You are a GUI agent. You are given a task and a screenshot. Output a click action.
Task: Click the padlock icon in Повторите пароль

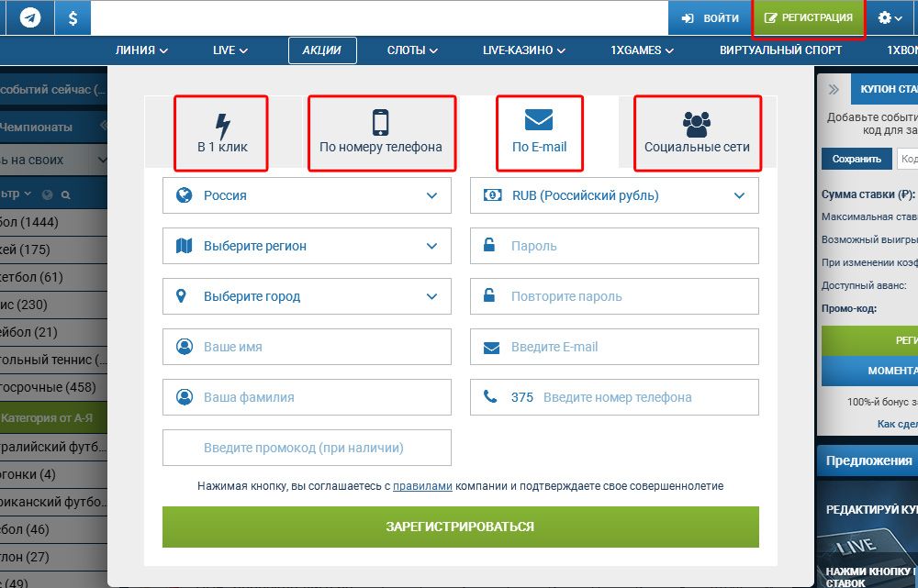tap(489, 294)
